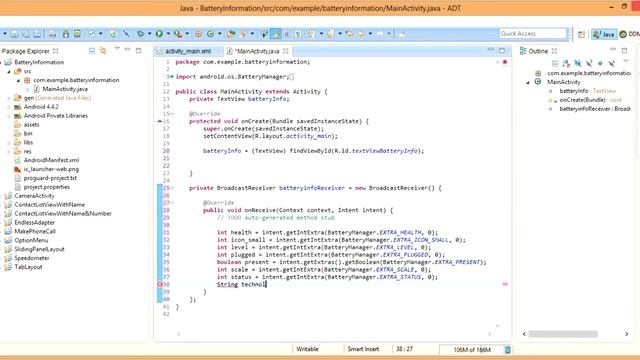Close the MainActivity.java tab
640x360 pixels.
pos(285,51)
